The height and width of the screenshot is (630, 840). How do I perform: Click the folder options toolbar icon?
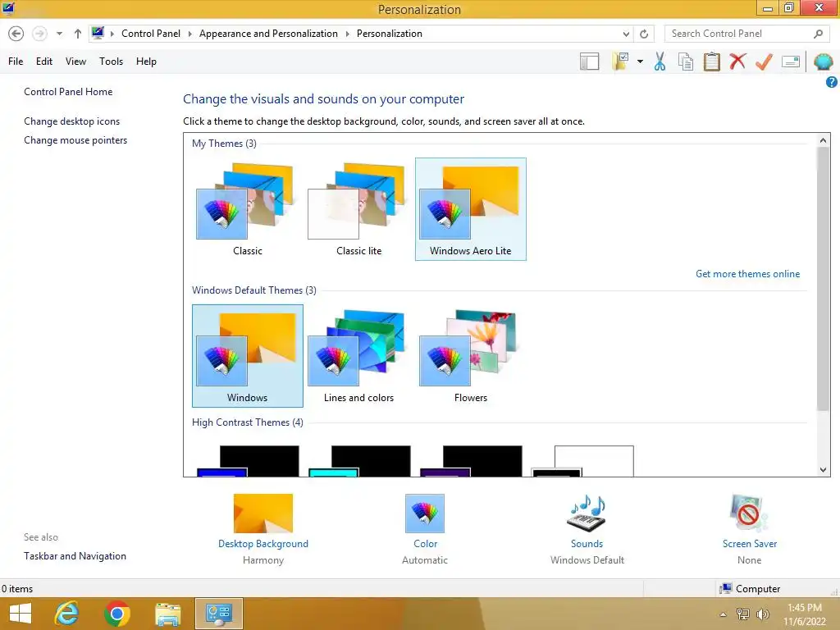(620, 62)
